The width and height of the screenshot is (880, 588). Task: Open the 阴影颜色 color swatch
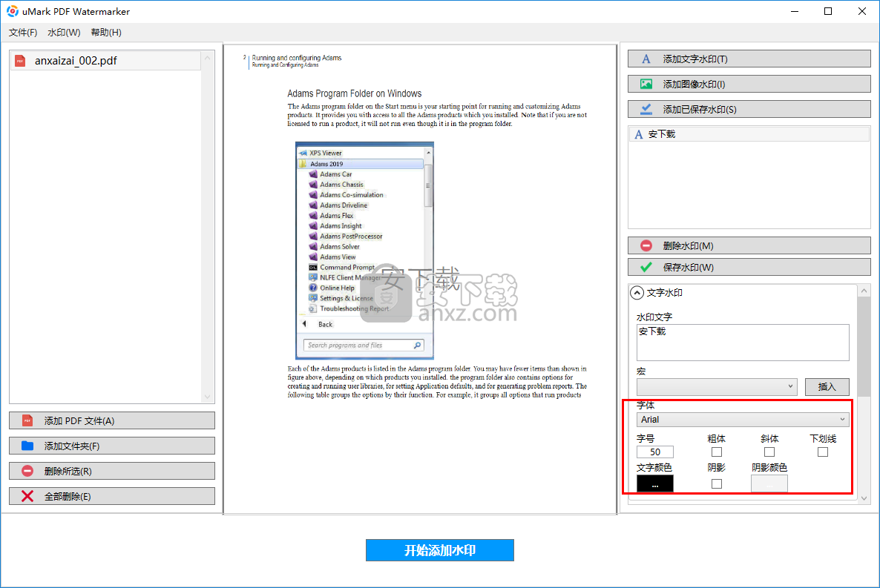pos(769,483)
